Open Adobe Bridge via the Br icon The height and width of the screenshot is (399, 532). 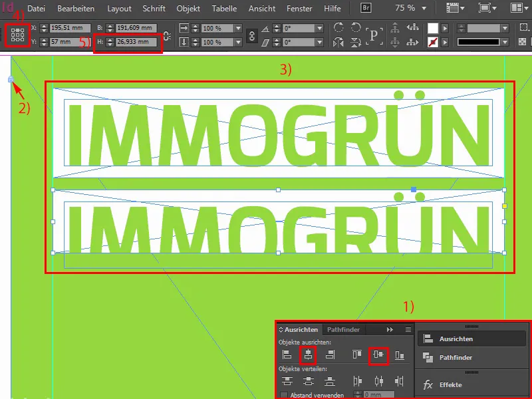tap(366, 8)
